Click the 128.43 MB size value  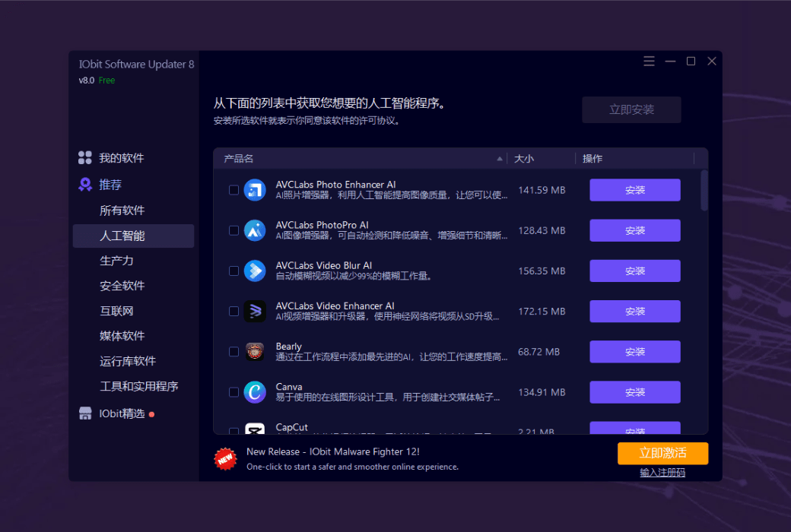point(542,230)
